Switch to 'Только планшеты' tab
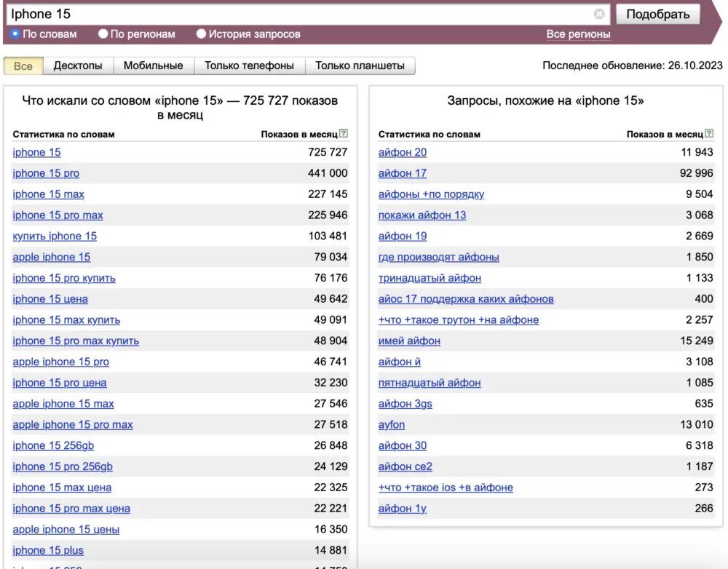The width and height of the screenshot is (728, 569). click(360, 65)
